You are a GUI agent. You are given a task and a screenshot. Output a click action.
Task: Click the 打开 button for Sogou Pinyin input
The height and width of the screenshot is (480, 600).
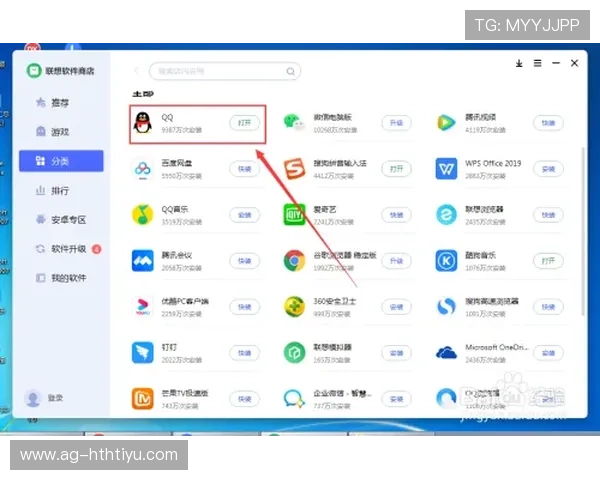click(396, 169)
